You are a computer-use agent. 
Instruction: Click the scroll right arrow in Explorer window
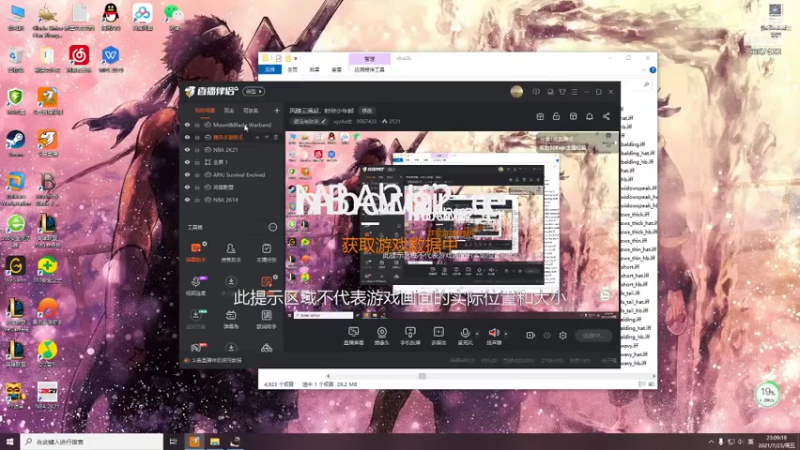[x=654, y=376]
